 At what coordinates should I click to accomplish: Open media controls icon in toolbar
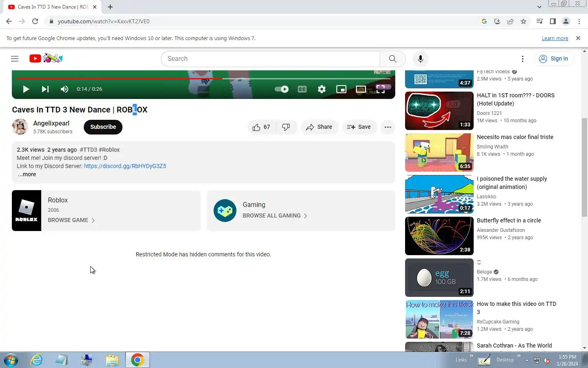[x=539, y=21]
